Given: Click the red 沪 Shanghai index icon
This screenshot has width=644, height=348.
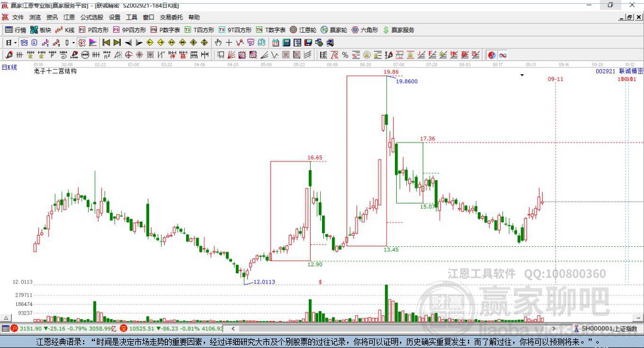Looking at the screenshot, I should pos(14,329).
